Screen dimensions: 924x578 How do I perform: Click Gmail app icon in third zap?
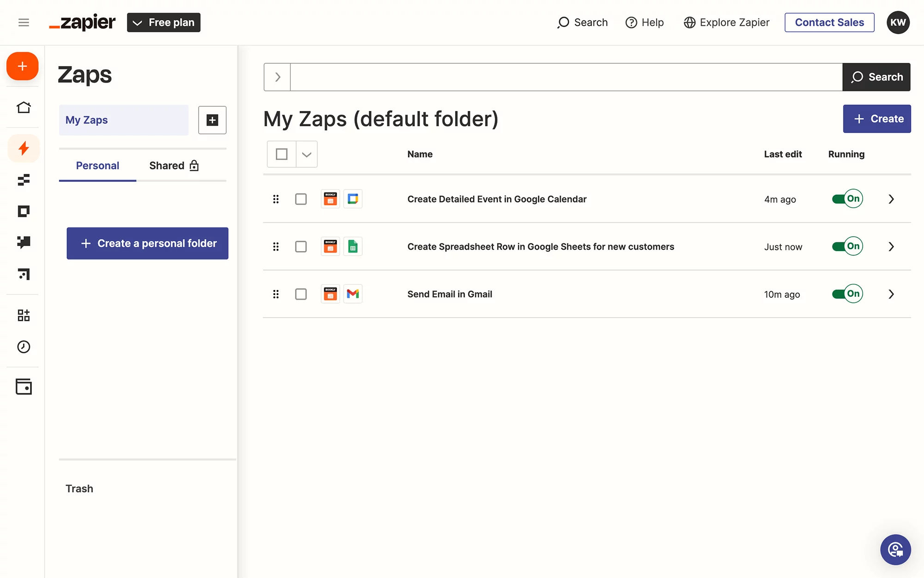tap(353, 294)
